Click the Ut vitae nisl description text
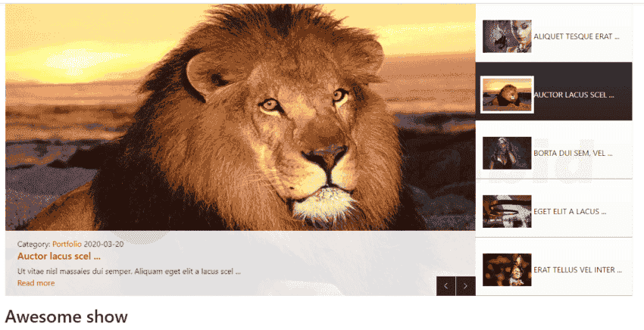 point(129,271)
